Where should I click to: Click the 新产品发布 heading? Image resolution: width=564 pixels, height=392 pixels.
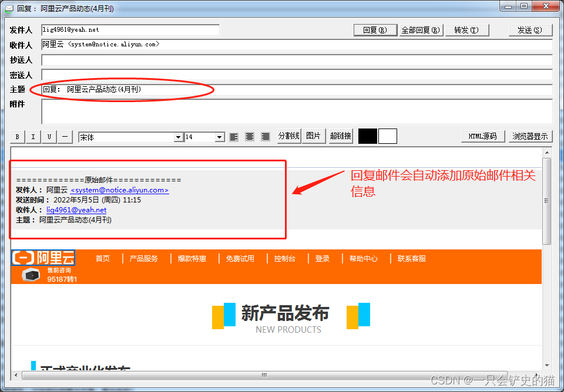click(x=285, y=313)
